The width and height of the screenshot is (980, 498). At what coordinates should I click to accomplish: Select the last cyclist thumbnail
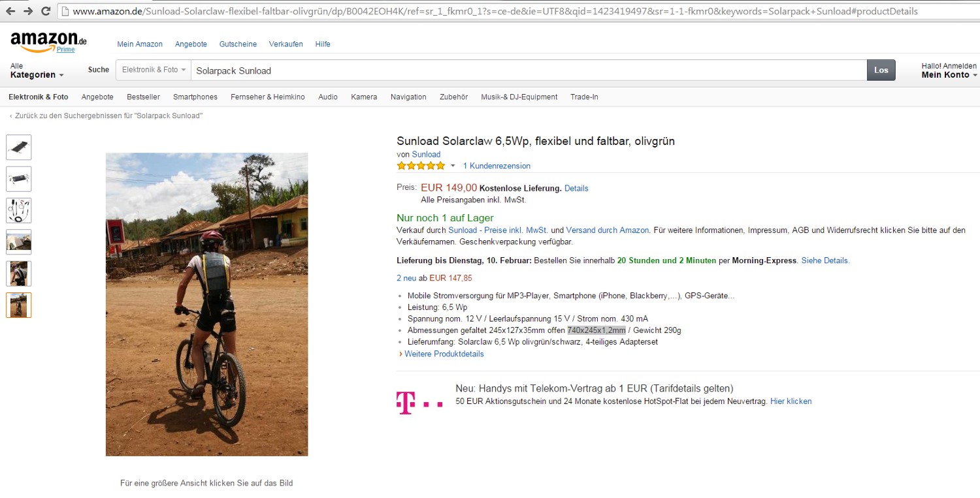19,305
